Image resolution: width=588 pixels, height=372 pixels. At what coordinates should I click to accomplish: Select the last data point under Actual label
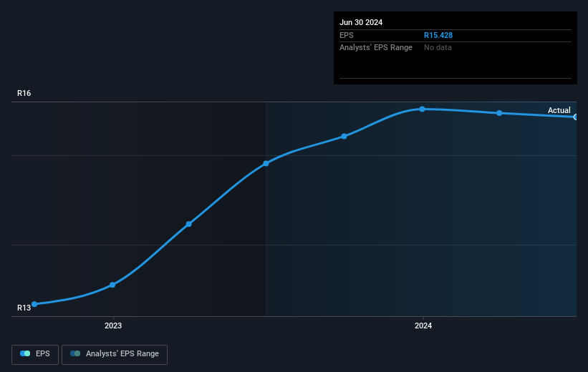point(576,117)
